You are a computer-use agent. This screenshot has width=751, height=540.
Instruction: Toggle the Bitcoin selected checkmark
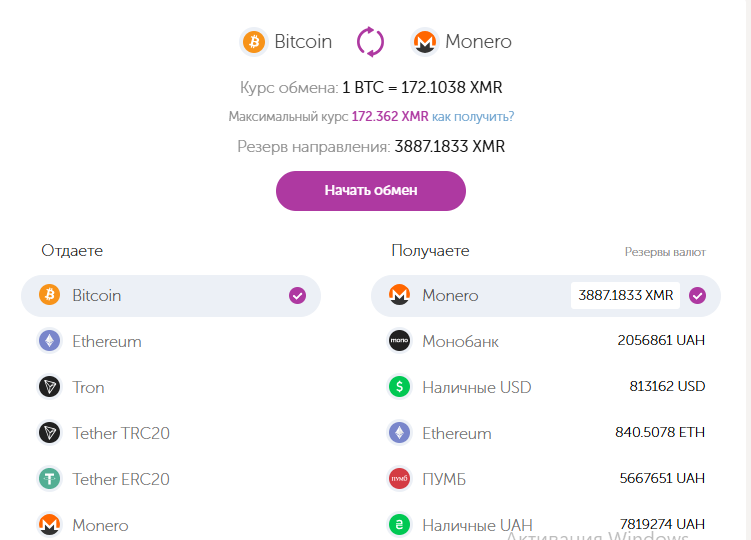coord(297,295)
